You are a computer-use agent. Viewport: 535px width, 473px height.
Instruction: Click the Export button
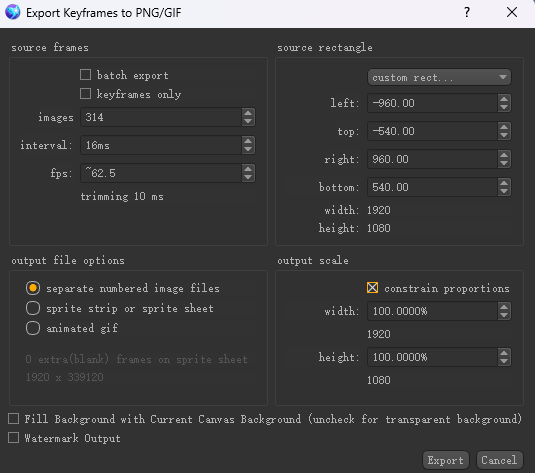(x=446, y=460)
